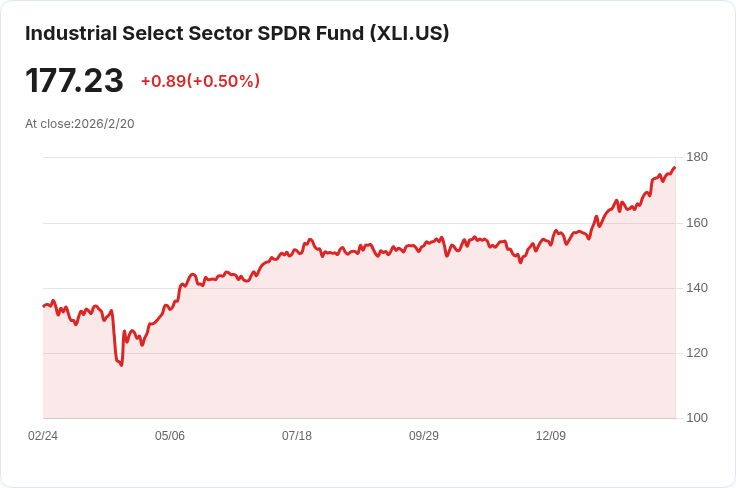Click the 100 price axis label
The width and height of the screenshot is (736, 488).
697,418
